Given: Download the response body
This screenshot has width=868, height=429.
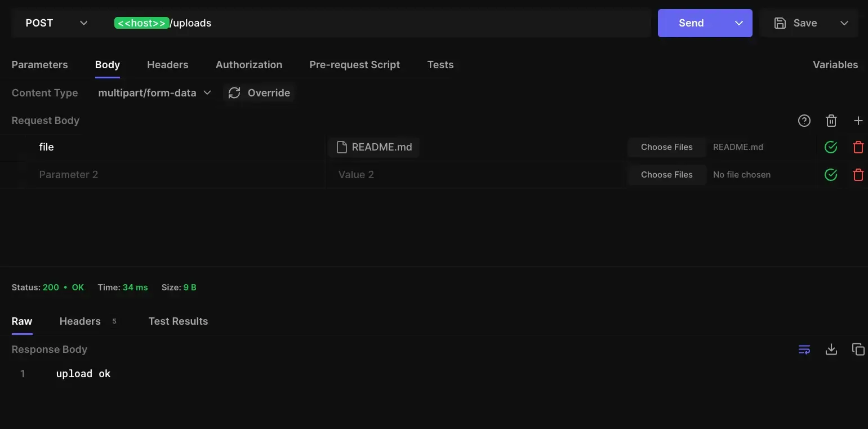Looking at the screenshot, I should (x=831, y=350).
